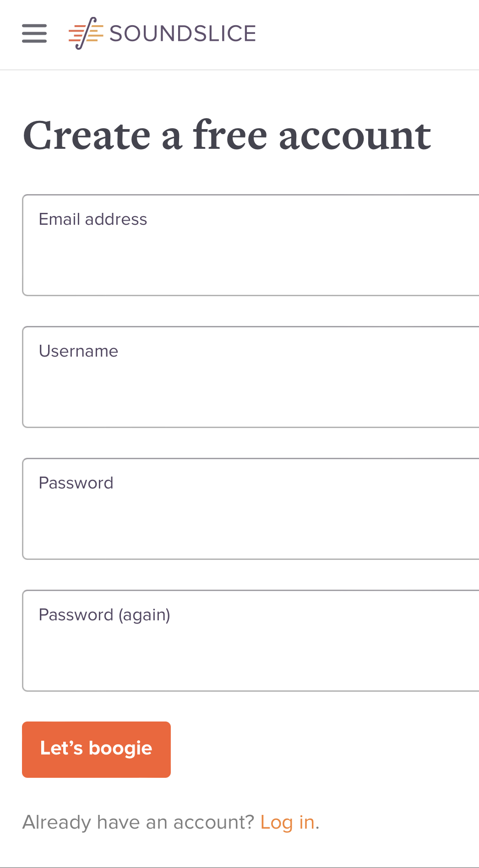Click the word "address" in the email label

point(116,219)
